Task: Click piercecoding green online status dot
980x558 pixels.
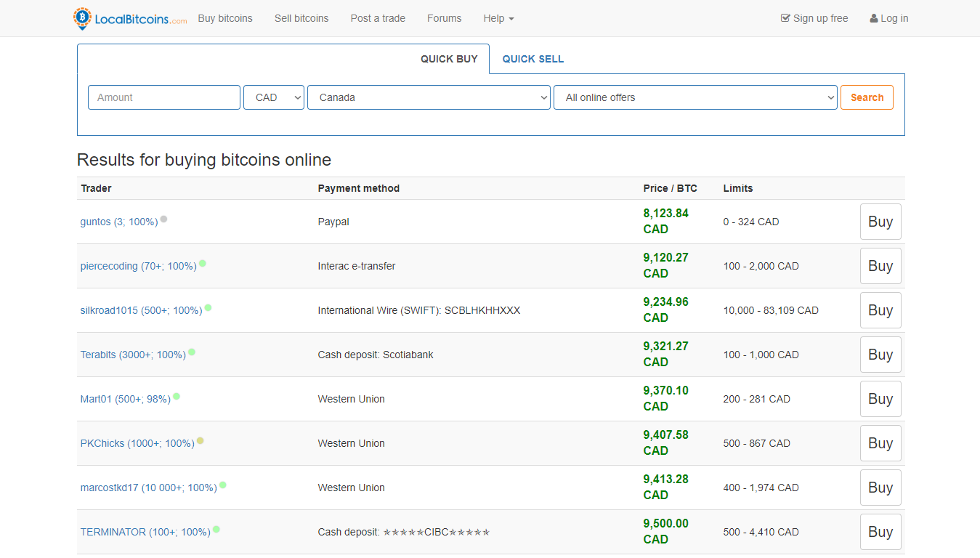Action: tap(203, 263)
